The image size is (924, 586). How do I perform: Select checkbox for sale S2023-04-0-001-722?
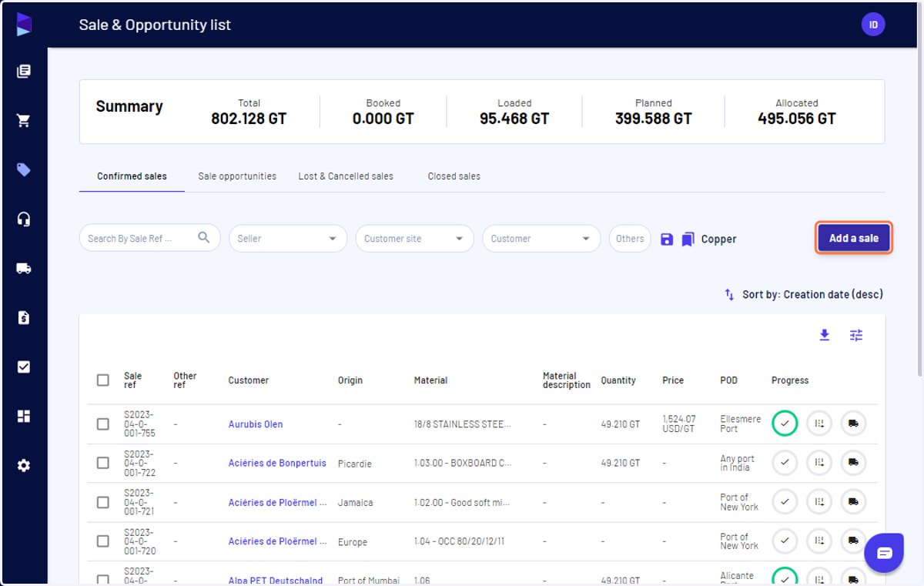[x=103, y=463]
